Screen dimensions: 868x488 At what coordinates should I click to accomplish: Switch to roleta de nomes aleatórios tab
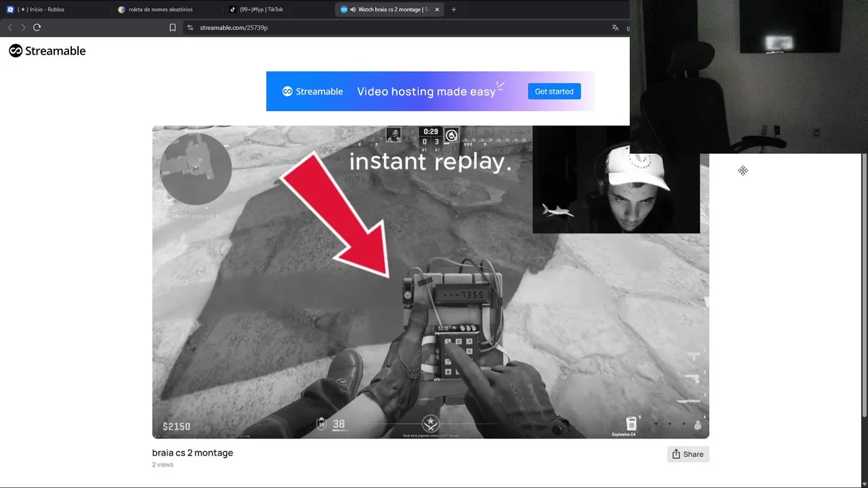pos(166,9)
